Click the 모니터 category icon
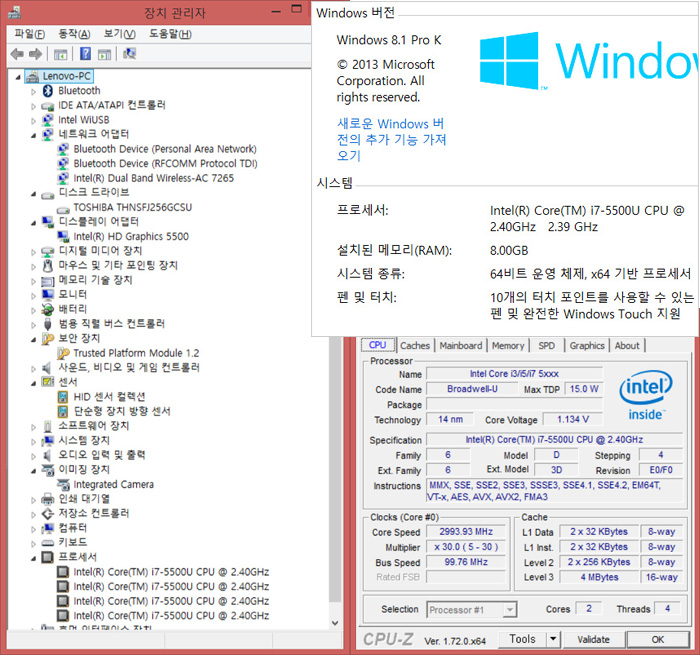 [x=48, y=295]
